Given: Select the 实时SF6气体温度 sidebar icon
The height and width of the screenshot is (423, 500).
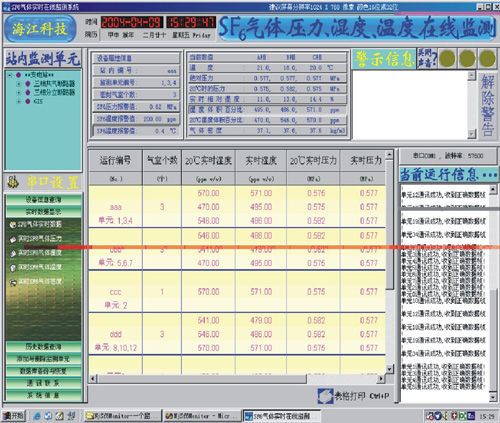Looking at the screenshot, I should [13, 268].
